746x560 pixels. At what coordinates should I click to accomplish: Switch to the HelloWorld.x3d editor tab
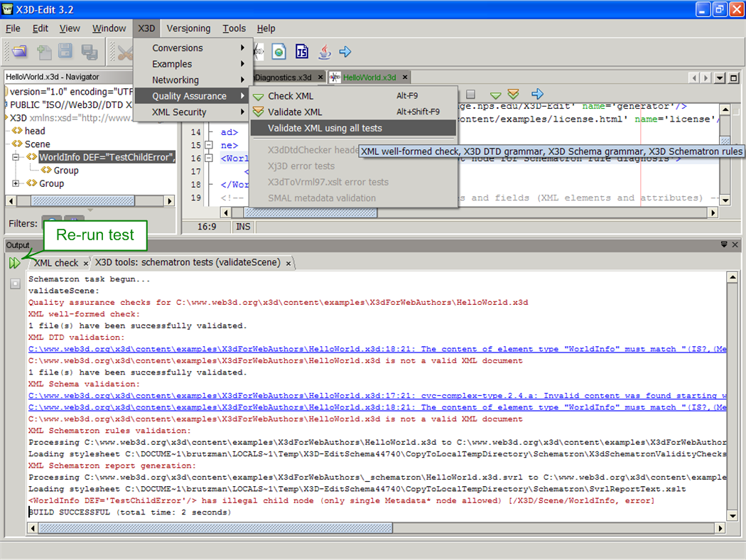click(x=369, y=77)
